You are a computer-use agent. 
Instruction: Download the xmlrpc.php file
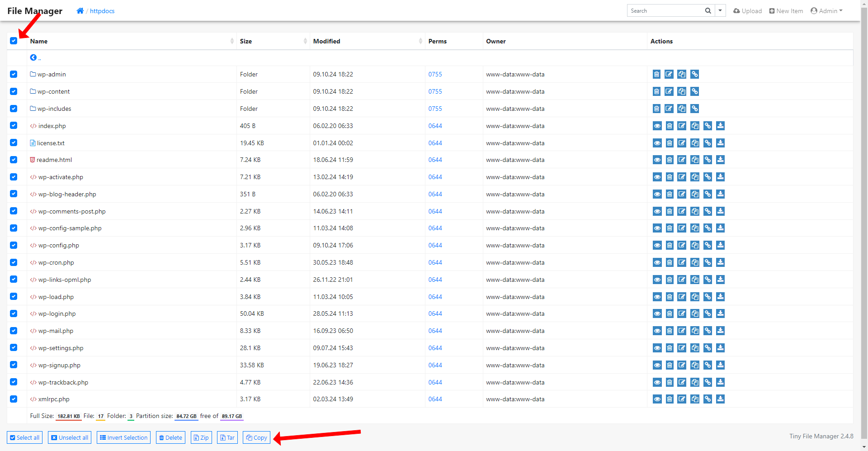[x=721, y=399]
